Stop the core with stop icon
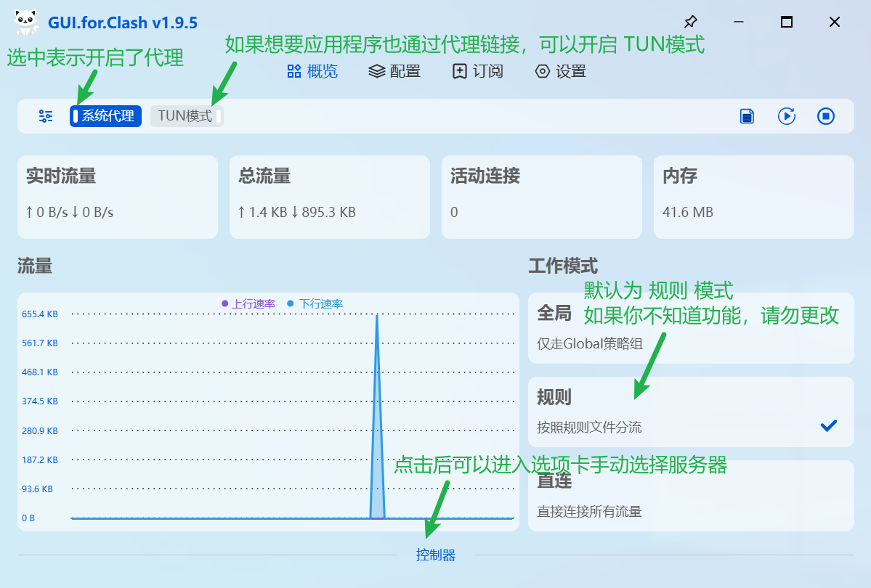Viewport: 871px width, 588px height. click(826, 116)
